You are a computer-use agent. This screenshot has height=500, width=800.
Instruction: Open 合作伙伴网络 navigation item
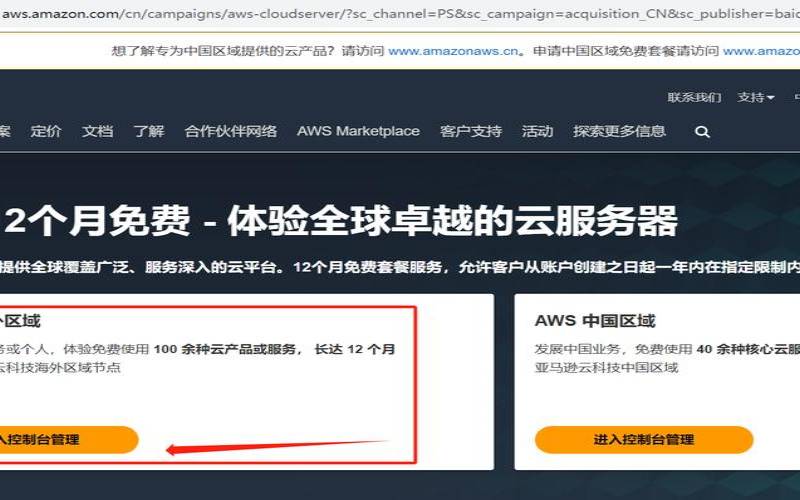pyautogui.click(x=231, y=131)
